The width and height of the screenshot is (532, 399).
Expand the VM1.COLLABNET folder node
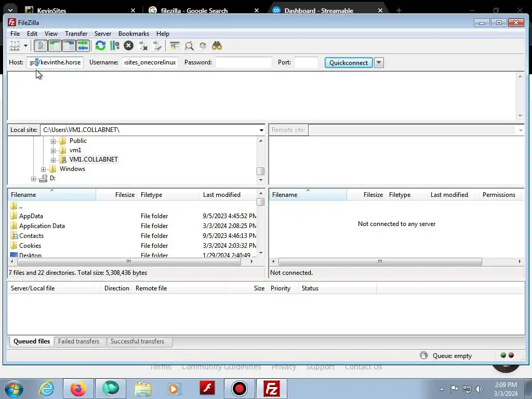tap(54, 160)
